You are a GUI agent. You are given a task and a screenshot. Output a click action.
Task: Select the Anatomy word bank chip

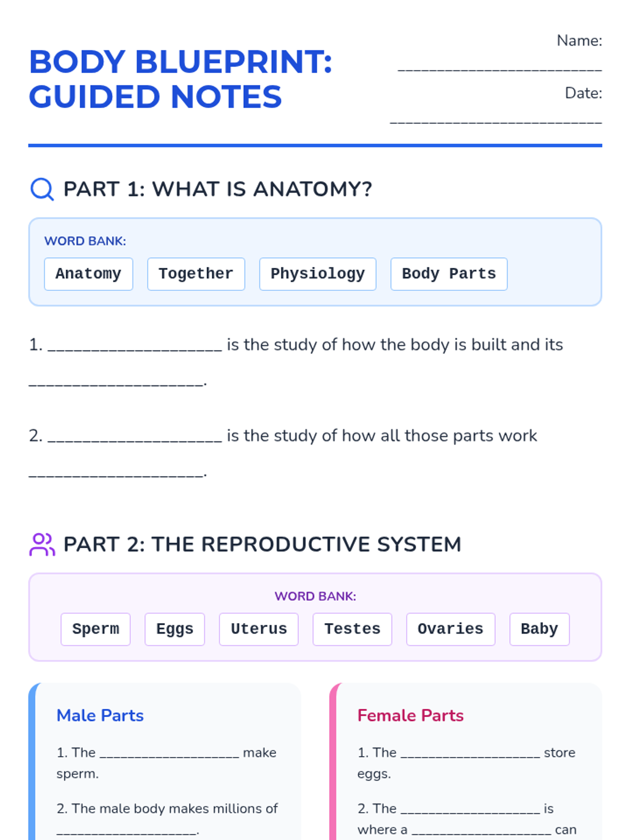(x=88, y=274)
